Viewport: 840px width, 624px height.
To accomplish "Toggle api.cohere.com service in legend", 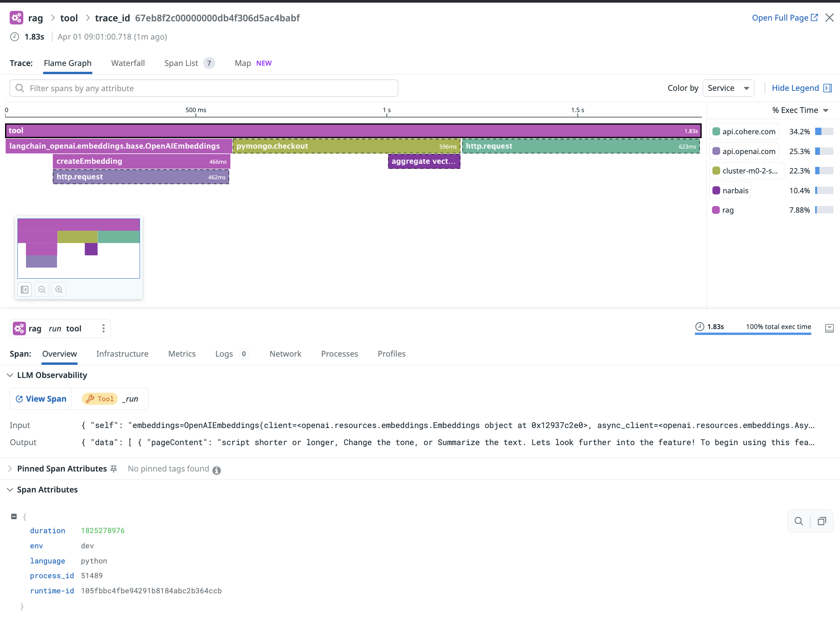I will pyautogui.click(x=745, y=132).
